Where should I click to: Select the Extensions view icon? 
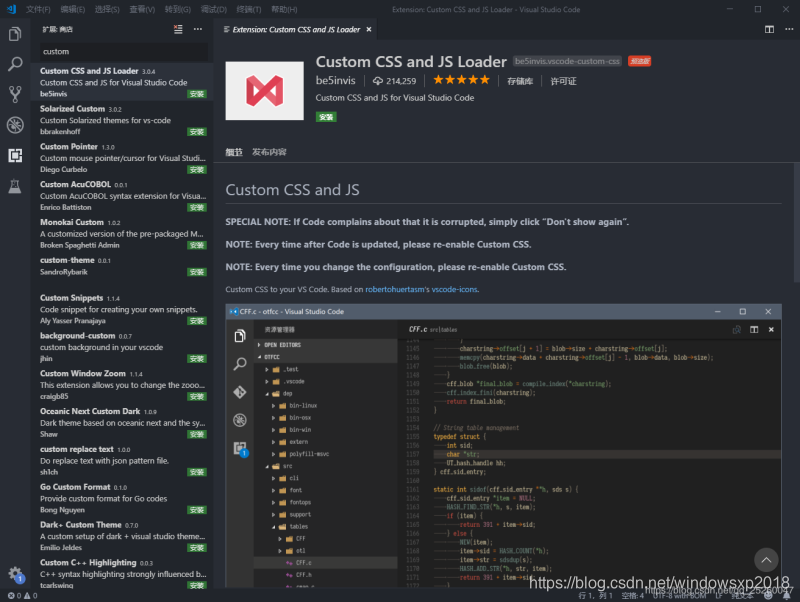(15, 155)
